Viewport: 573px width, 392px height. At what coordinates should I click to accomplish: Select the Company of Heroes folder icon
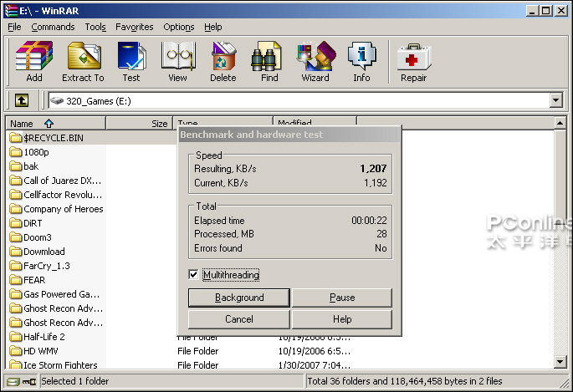pyautogui.click(x=15, y=209)
